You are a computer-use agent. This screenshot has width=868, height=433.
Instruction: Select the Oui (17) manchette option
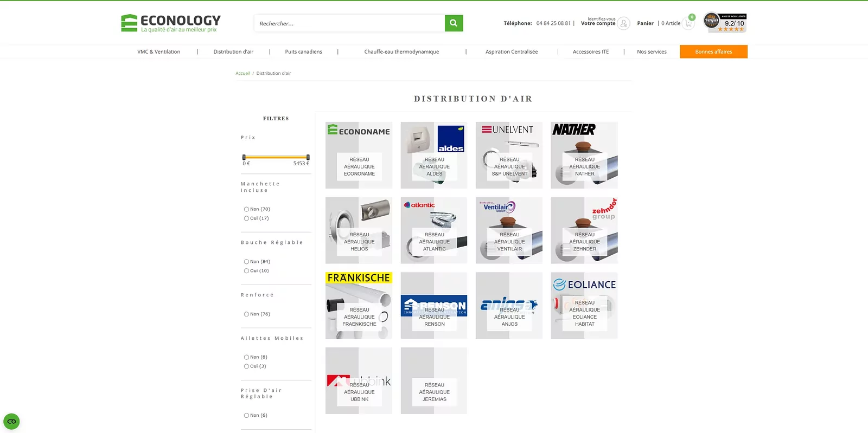(x=246, y=218)
